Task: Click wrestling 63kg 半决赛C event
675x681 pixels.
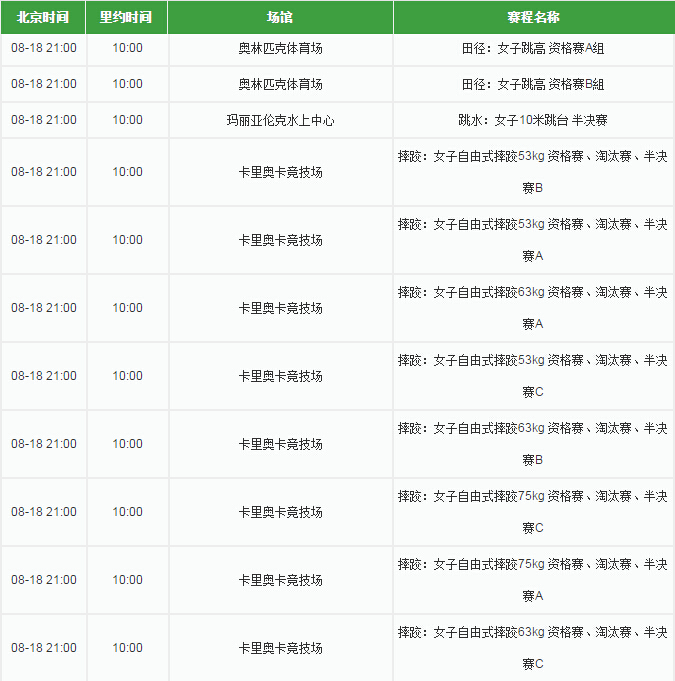Action: 532,648
